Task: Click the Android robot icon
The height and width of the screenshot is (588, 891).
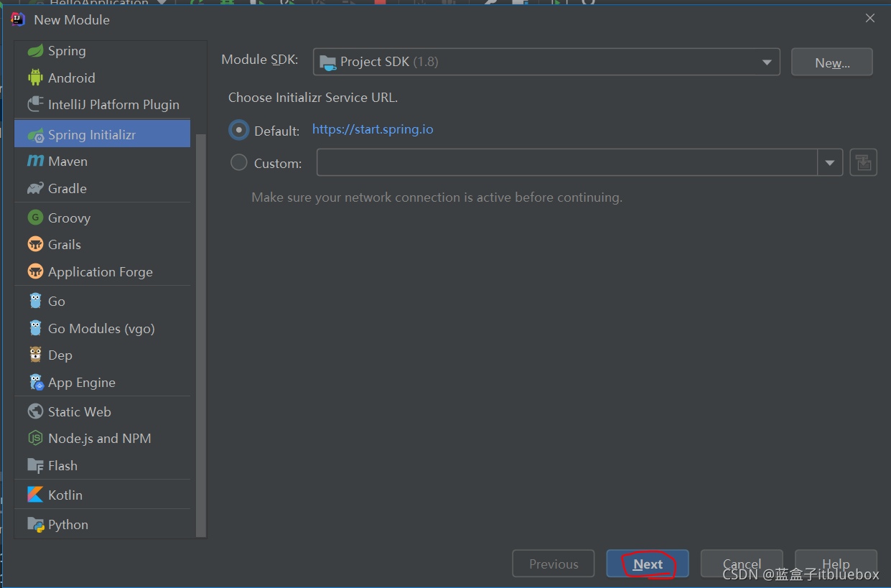Action: coord(35,78)
